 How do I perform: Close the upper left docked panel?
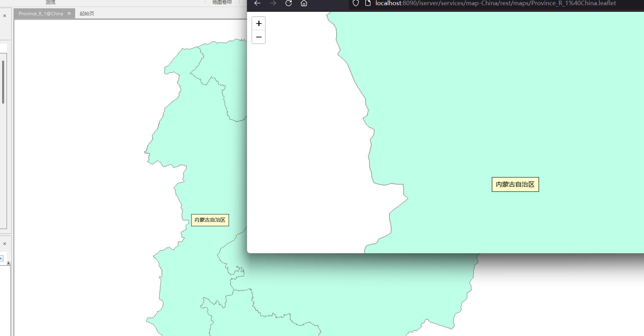(5, 16)
